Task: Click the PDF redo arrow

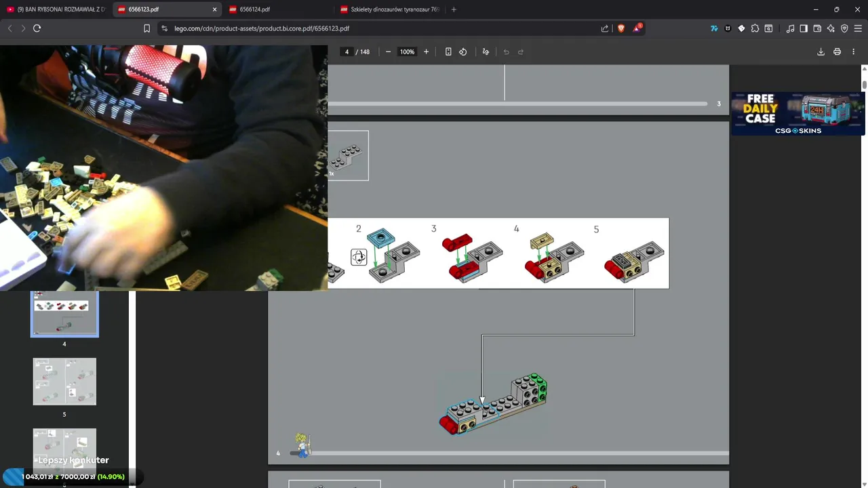Action: click(521, 52)
